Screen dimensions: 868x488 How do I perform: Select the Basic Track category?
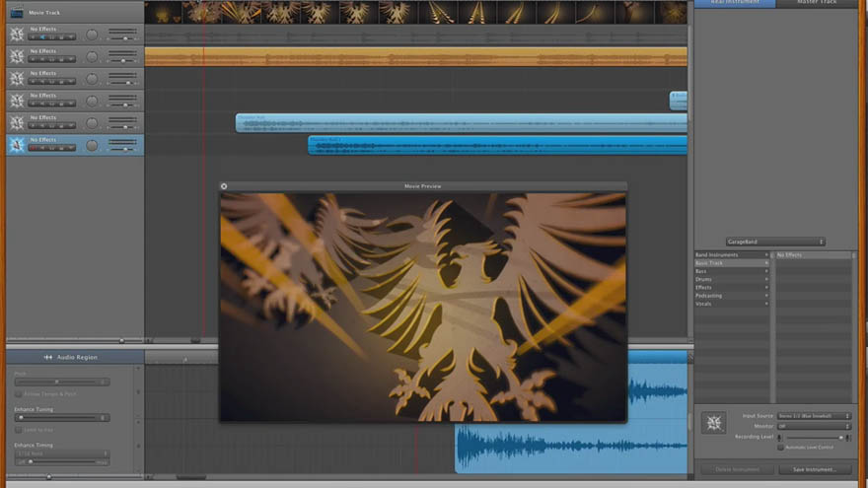[x=732, y=263]
